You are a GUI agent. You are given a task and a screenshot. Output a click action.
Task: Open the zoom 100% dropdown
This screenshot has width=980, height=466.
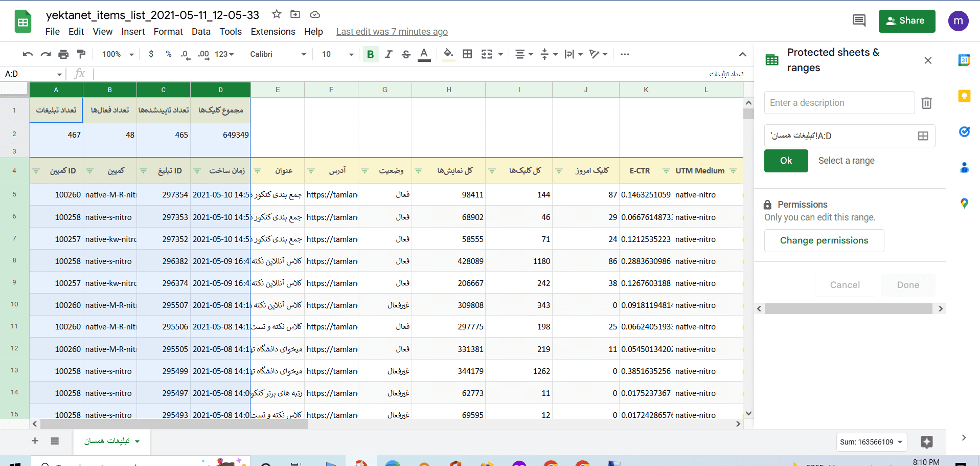point(118,54)
